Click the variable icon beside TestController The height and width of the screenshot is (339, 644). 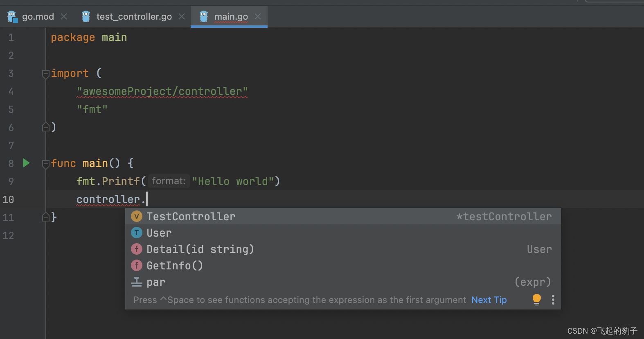tap(137, 216)
